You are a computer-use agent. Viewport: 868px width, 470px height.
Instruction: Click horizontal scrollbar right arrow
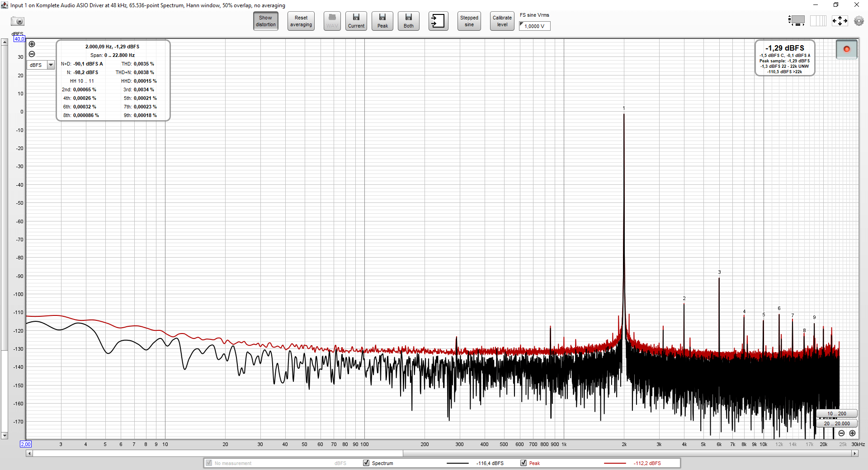854,453
